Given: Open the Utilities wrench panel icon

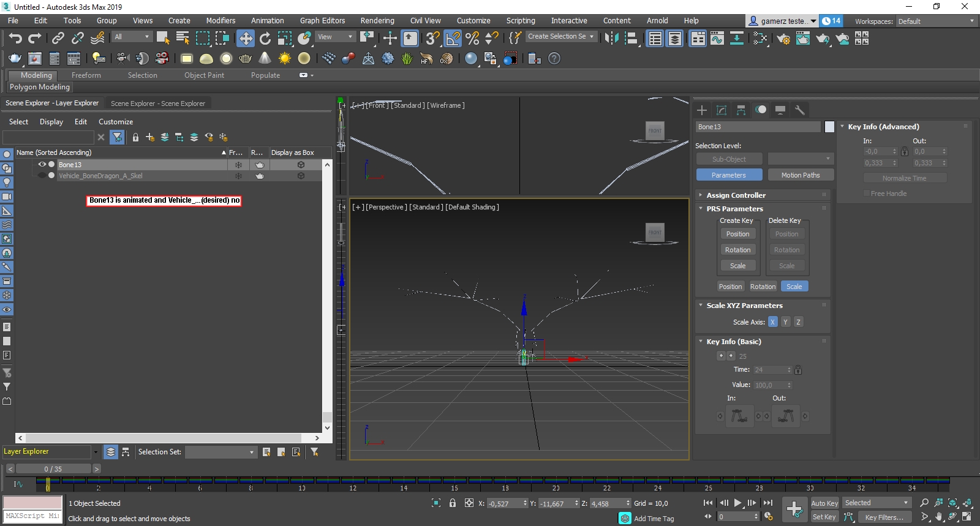Looking at the screenshot, I should coord(799,110).
